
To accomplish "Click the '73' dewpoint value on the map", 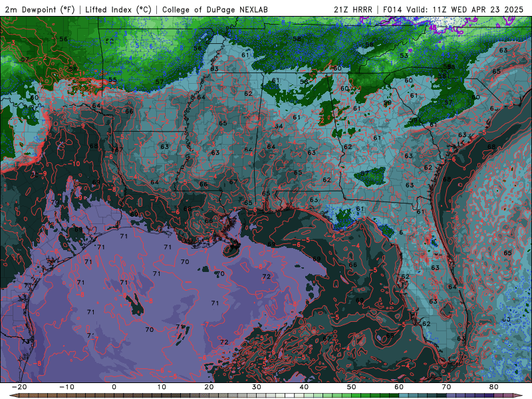I will (26, 341).
